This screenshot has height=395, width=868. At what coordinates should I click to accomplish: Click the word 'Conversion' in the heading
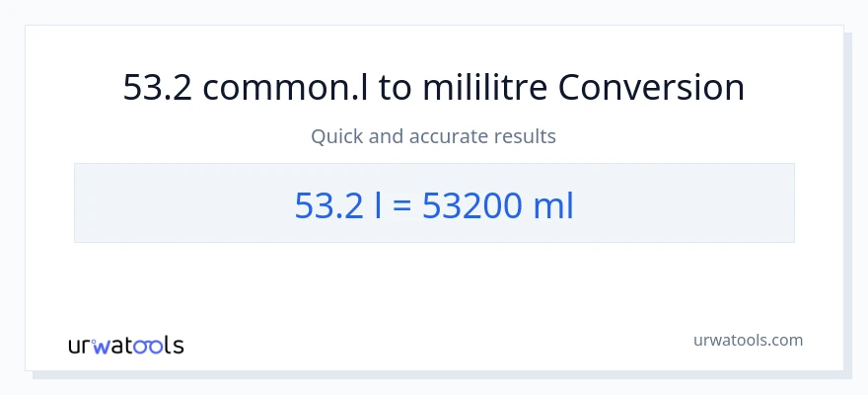click(651, 88)
